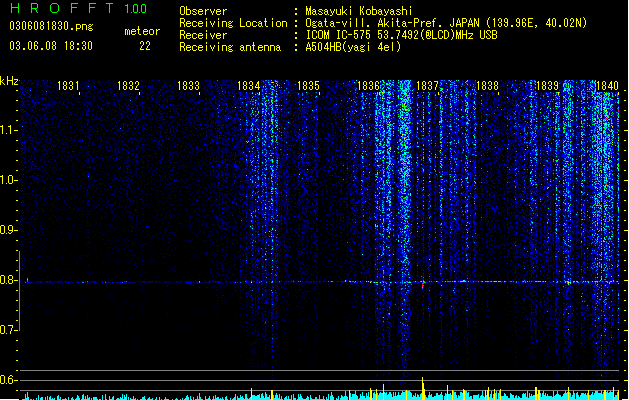This screenshot has width=629, height=400.
Task: Click the 1834 time marker
Action: coord(248,86)
